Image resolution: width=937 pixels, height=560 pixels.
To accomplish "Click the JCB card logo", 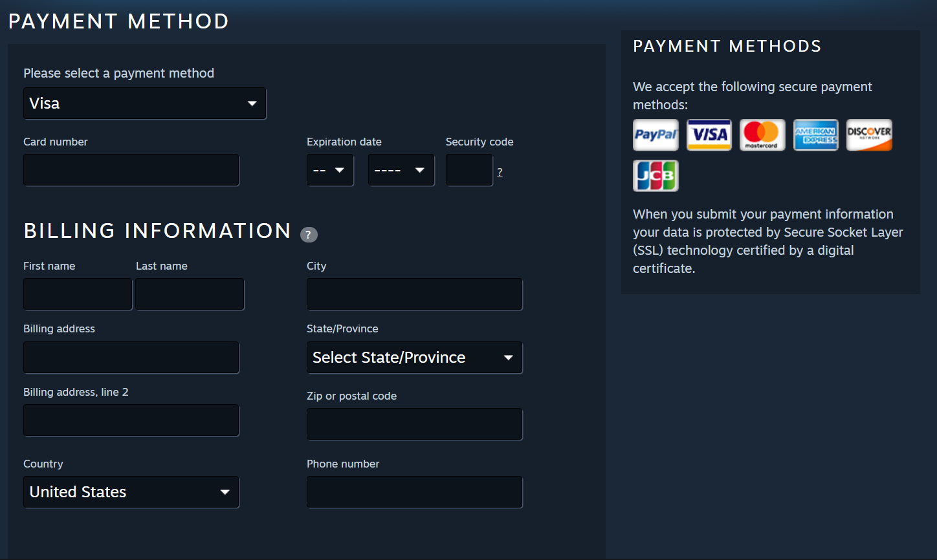I will (x=656, y=176).
